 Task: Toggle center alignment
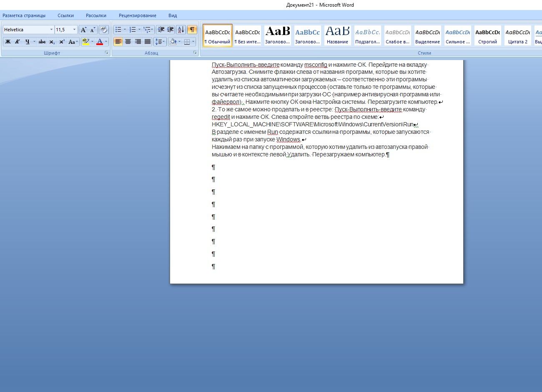click(x=128, y=42)
